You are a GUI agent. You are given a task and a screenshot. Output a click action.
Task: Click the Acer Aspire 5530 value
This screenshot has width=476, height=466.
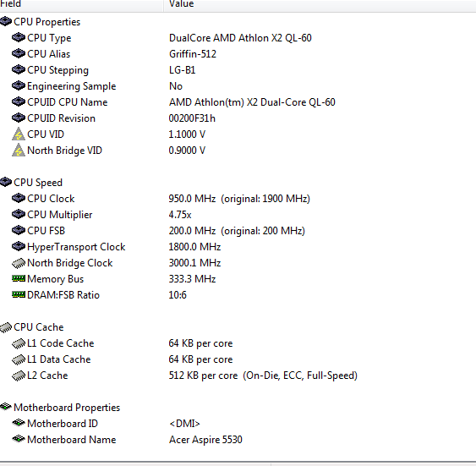[205, 440]
